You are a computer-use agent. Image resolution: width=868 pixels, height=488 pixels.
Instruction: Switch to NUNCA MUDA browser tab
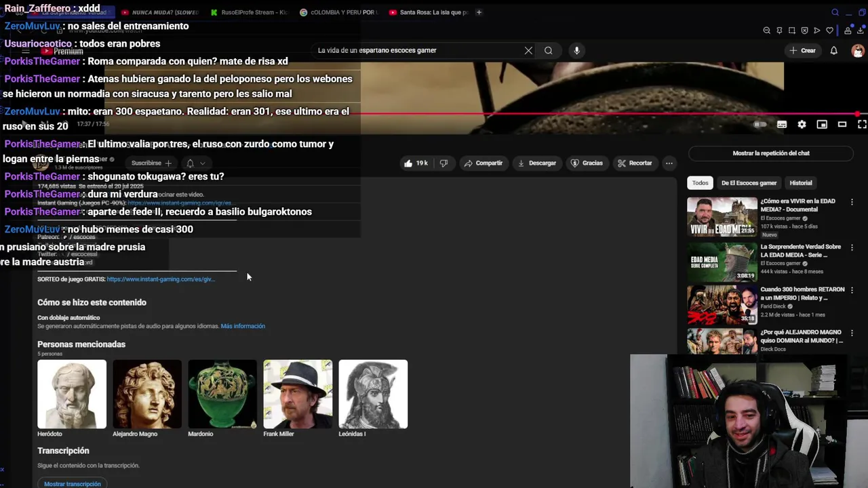coord(160,12)
